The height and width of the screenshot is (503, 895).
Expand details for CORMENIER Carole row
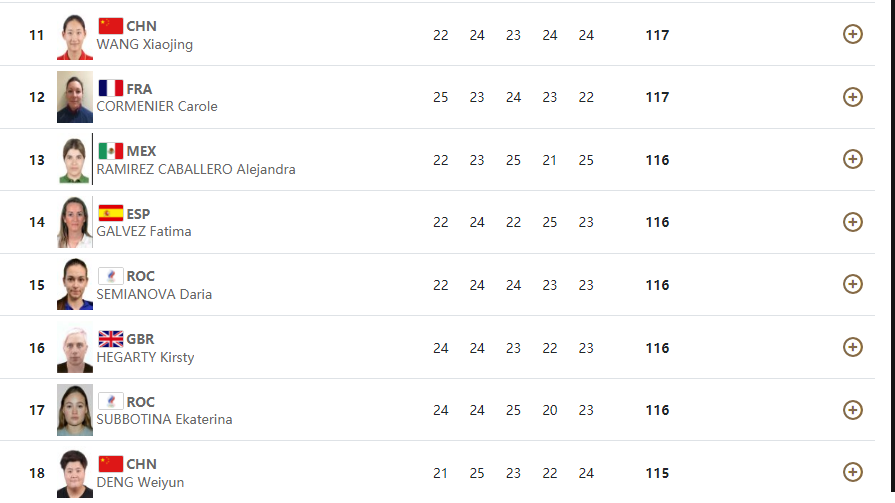pyautogui.click(x=852, y=97)
